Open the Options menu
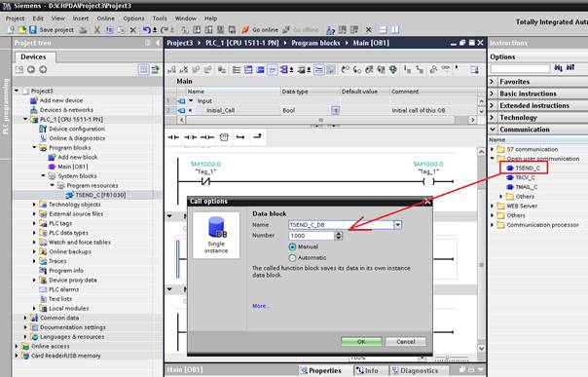588x377 pixels. point(133,18)
